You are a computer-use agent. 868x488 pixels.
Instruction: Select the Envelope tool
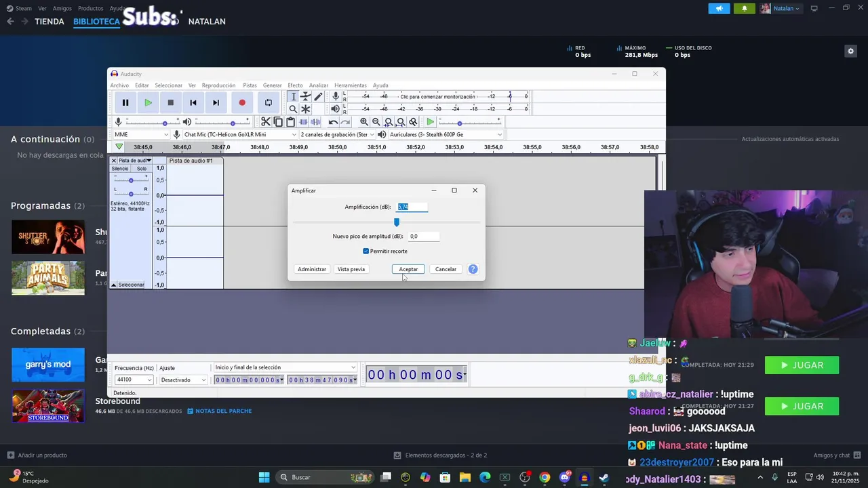(306, 97)
